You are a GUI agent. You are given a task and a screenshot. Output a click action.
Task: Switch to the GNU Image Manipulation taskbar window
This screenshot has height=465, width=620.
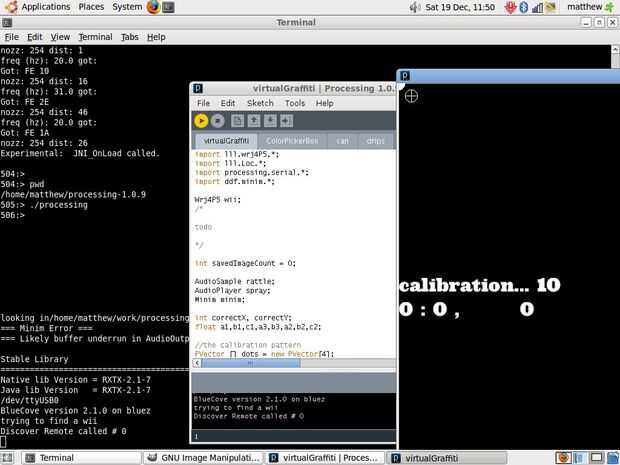(203, 458)
